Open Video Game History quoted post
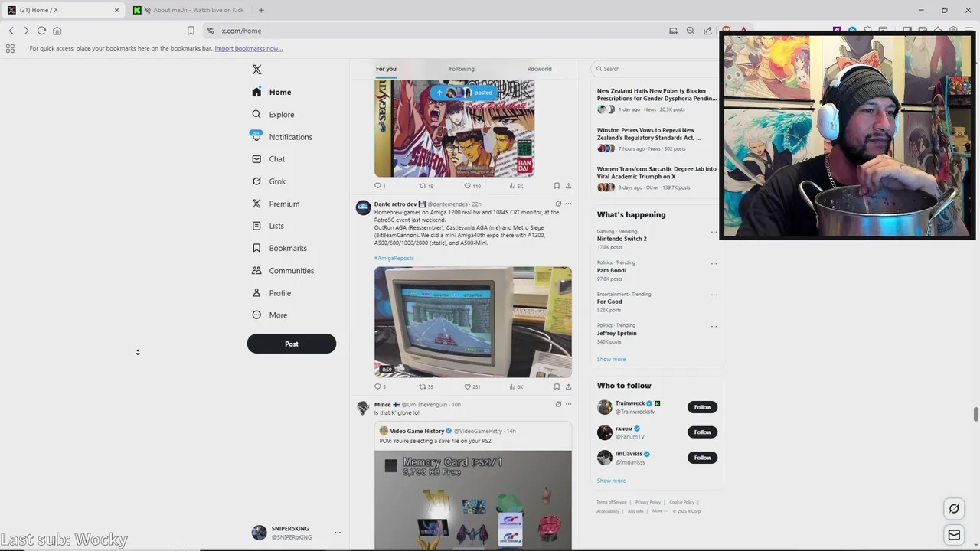 (x=473, y=486)
